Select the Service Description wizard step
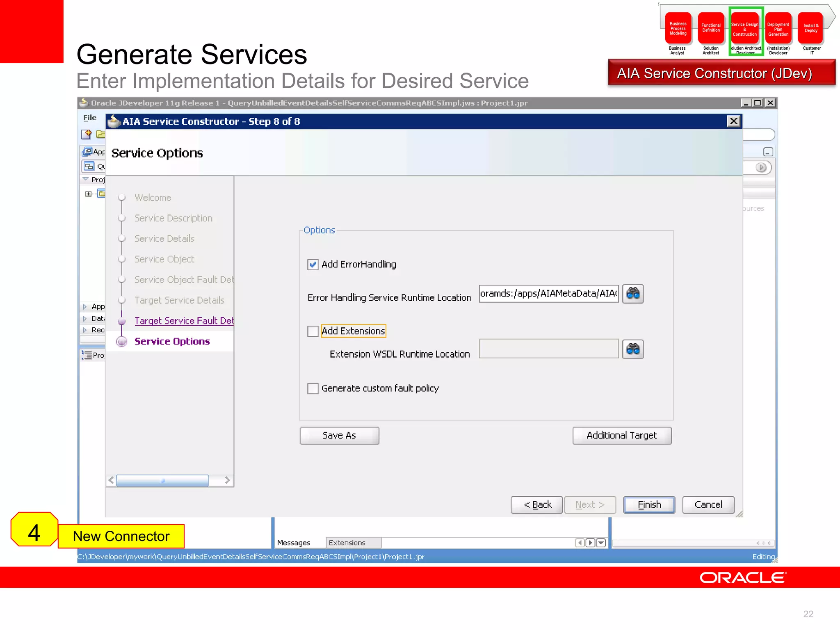 coord(173,218)
